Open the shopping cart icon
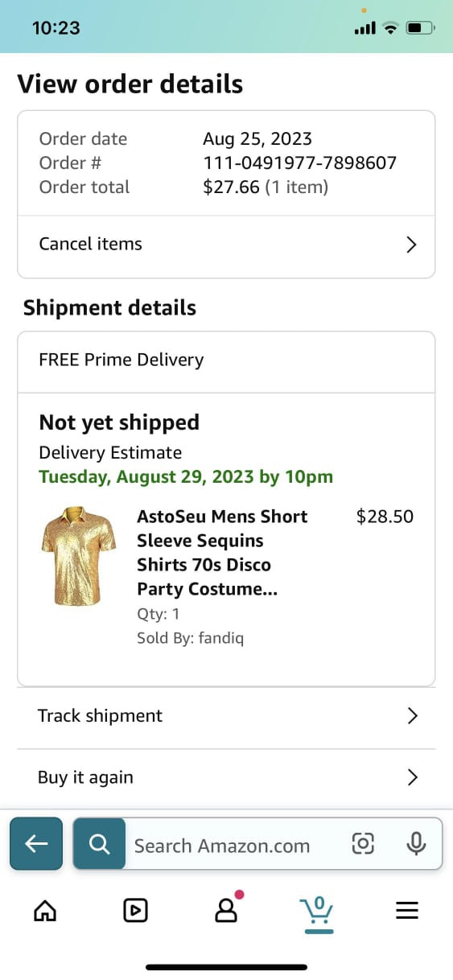This screenshot has height=980, width=453. coord(317,913)
